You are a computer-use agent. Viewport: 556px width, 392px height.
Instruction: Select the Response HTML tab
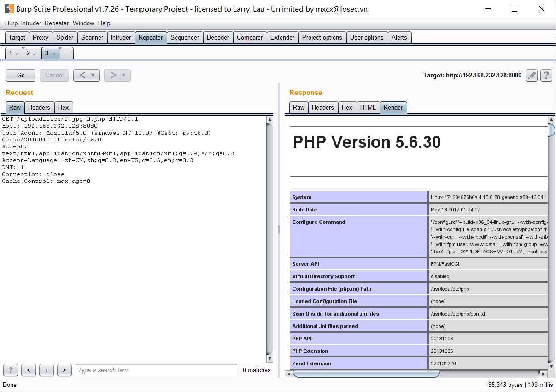(x=368, y=107)
